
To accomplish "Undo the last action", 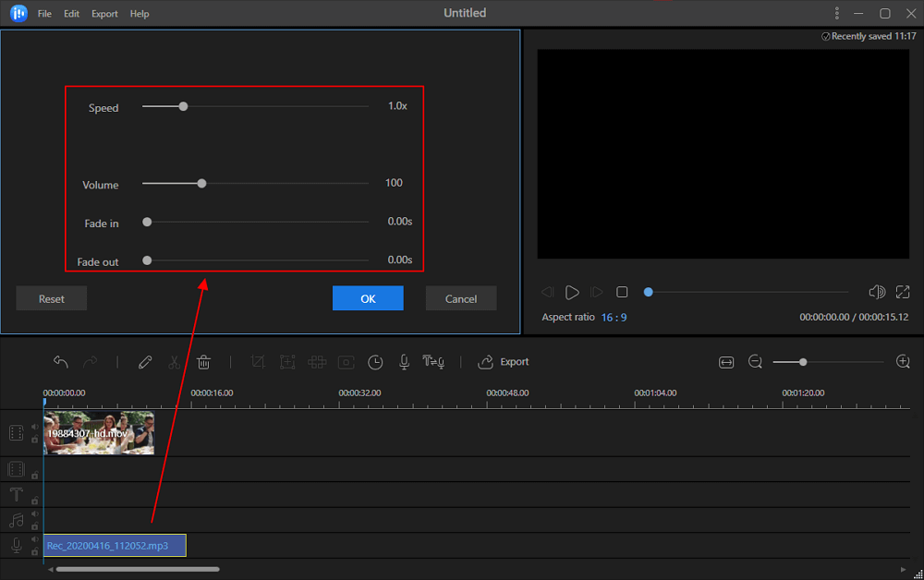I will click(61, 361).
